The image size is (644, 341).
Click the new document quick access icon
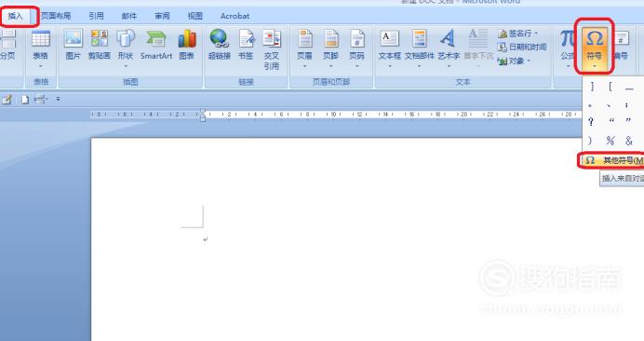coord(25,100)
